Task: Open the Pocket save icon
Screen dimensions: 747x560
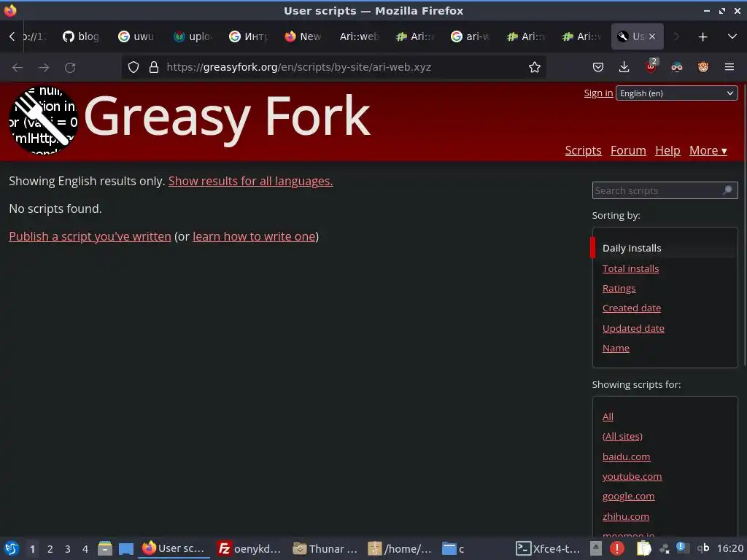Action: 598,67
